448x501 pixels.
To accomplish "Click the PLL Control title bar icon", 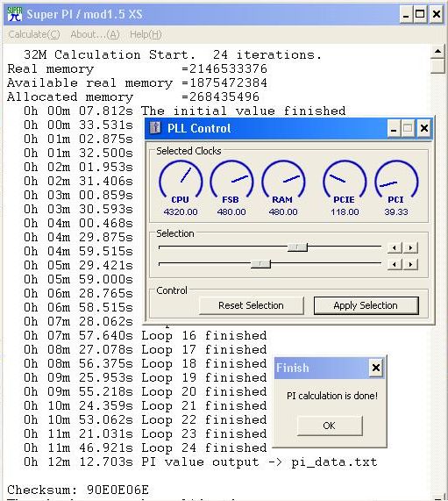I will [155, 128].
